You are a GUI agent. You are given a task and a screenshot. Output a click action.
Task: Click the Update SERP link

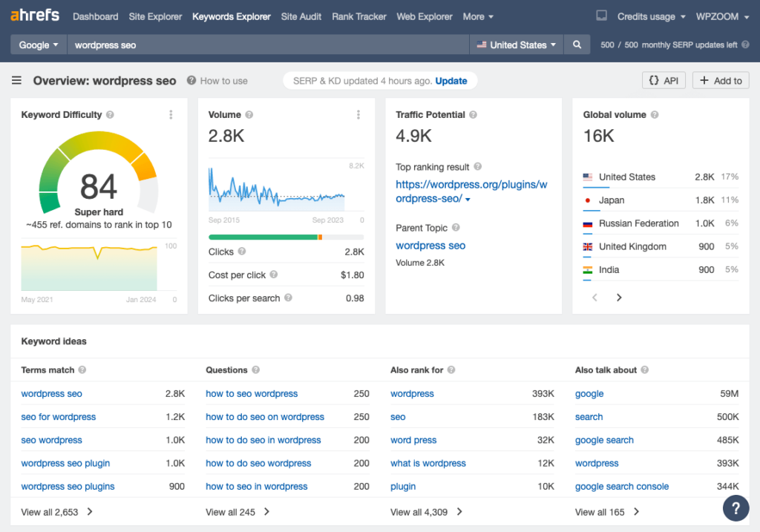[x=451, y=81]
